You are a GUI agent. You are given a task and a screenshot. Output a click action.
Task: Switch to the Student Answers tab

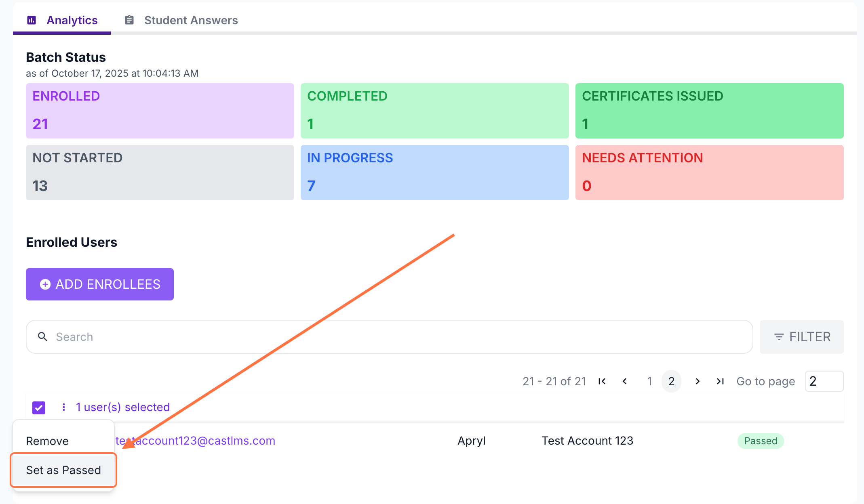click(191, 20)
